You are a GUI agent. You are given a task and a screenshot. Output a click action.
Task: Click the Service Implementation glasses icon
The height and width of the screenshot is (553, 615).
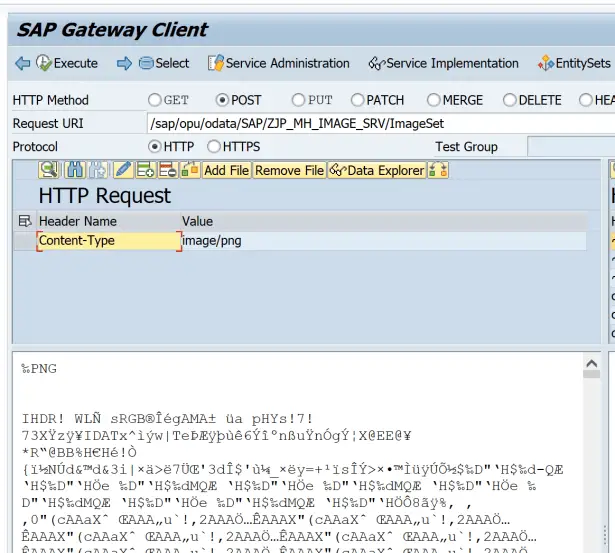pos(377,63)
